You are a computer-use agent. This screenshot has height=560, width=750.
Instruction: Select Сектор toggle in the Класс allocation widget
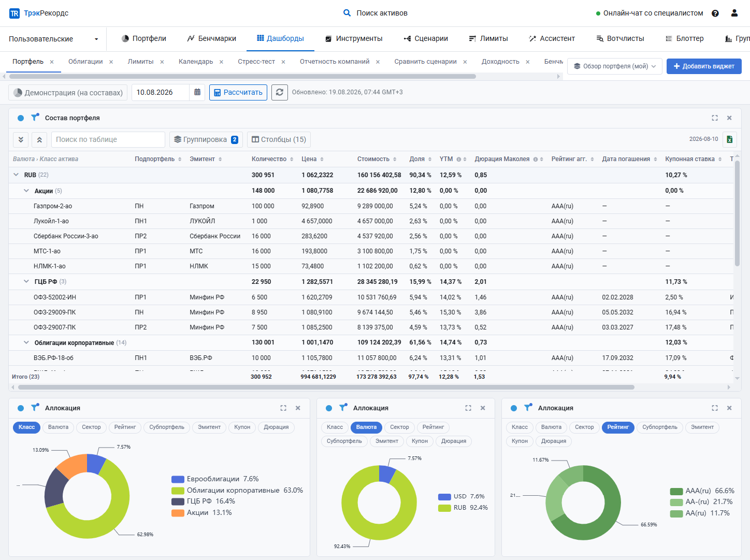click(x=91, y=427)
